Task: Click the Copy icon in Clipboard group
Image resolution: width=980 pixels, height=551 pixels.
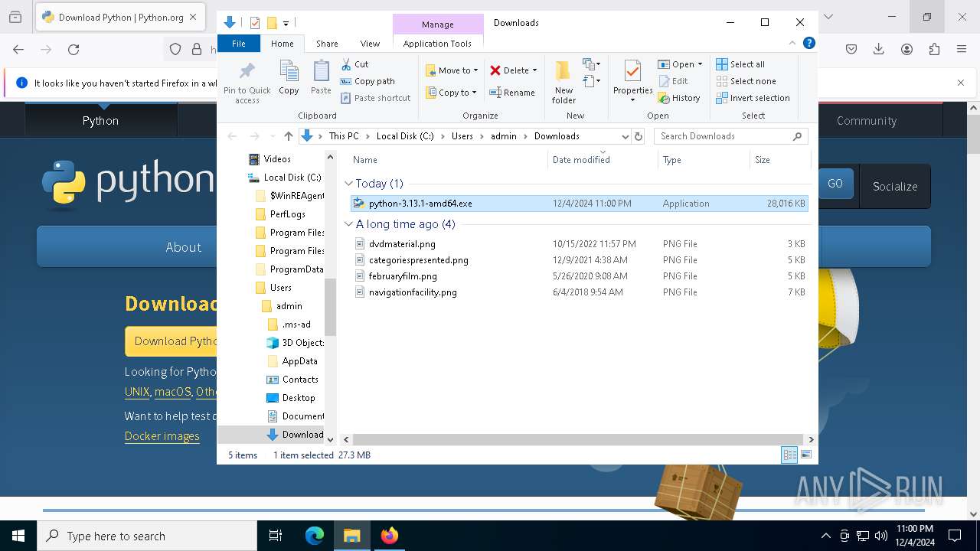Action: [289, 78]
